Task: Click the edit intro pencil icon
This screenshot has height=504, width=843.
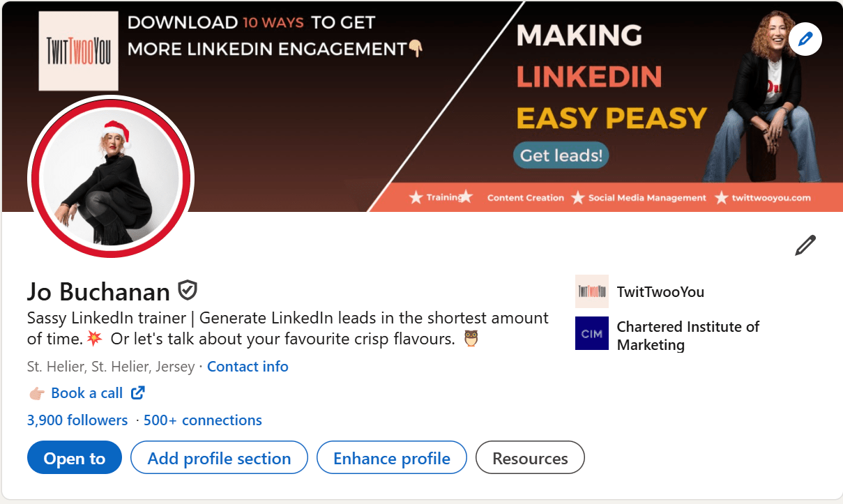Action: (805, 245)
